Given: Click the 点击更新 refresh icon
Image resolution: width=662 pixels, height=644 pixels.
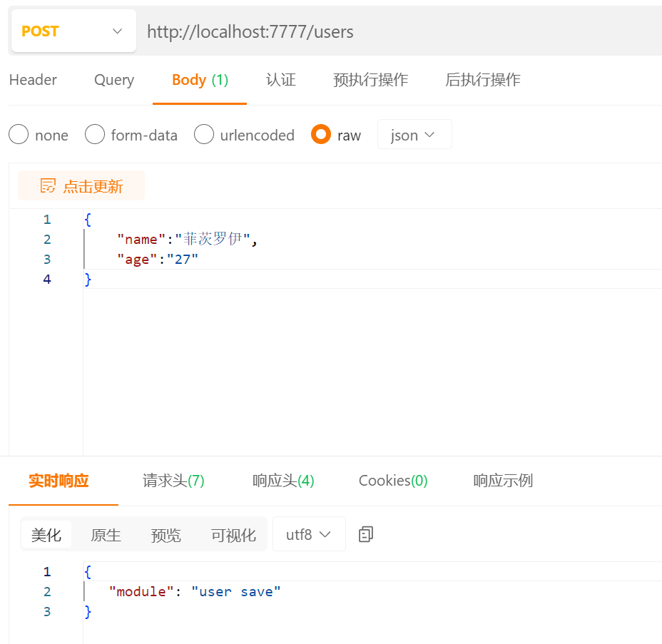Looking at the screenshot, I should (48, 185).
